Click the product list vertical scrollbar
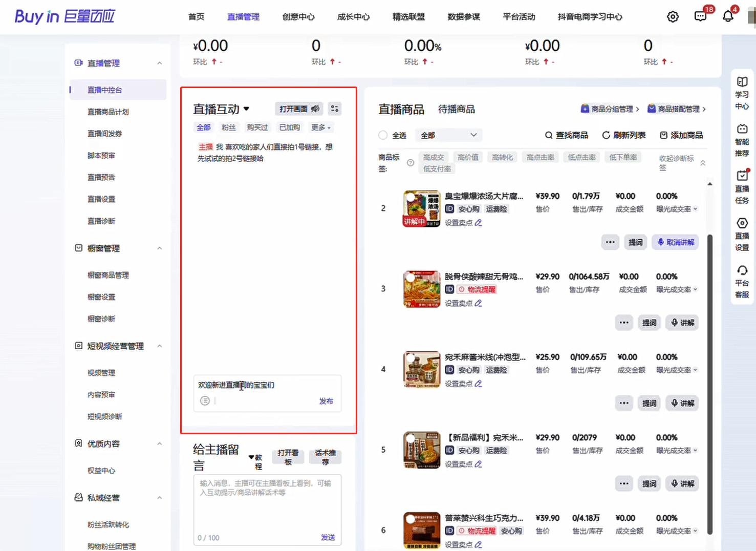Screen dimensions: 756x551 [709, 384]
